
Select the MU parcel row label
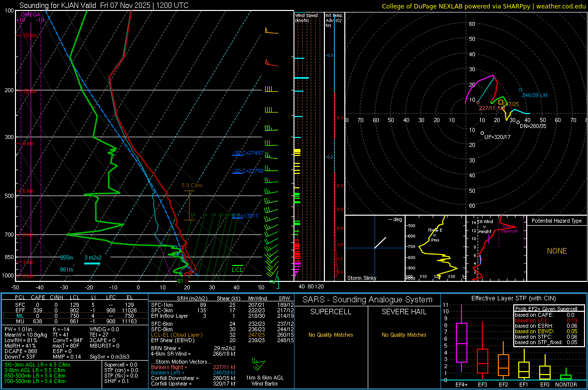20,321
